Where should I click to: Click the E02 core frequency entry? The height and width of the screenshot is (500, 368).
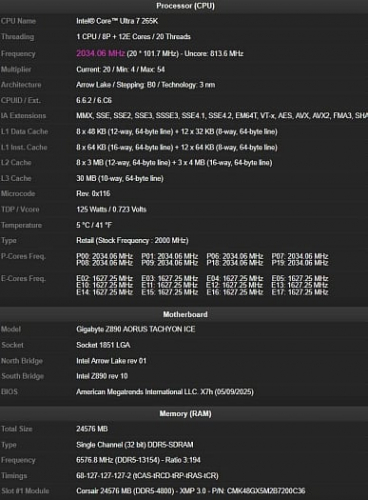[104, 279]
